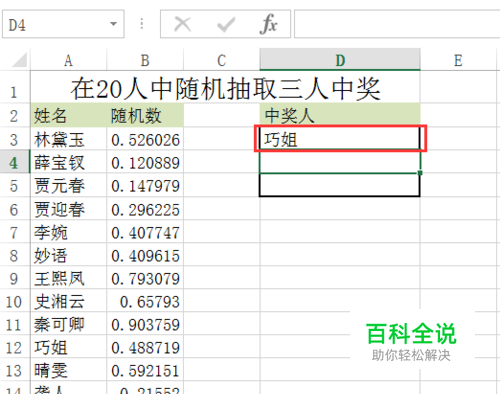Select cell 贾迎春
Image resolution: width=500 pixels, height=394 pixels.
68,209
